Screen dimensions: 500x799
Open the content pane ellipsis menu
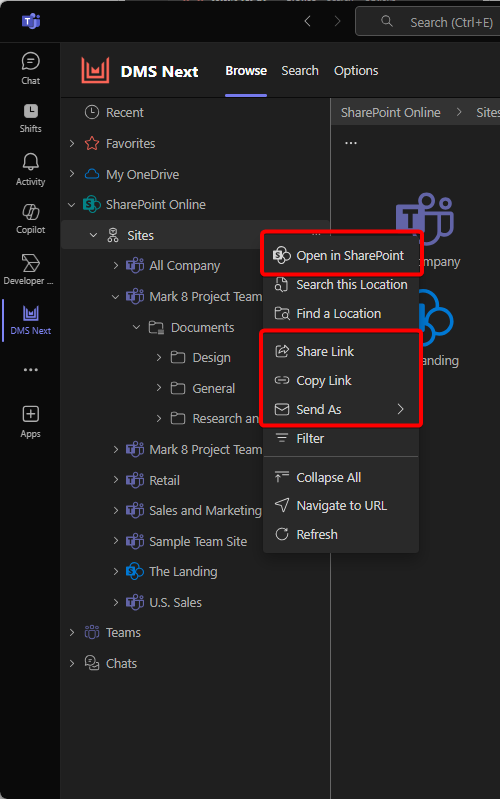[351, 143]
